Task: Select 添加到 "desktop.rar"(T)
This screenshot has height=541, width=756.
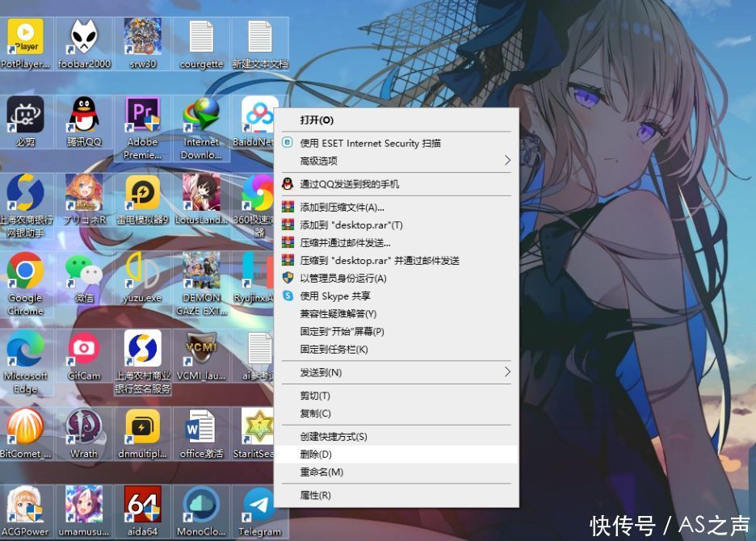Action: coord(397,225)
